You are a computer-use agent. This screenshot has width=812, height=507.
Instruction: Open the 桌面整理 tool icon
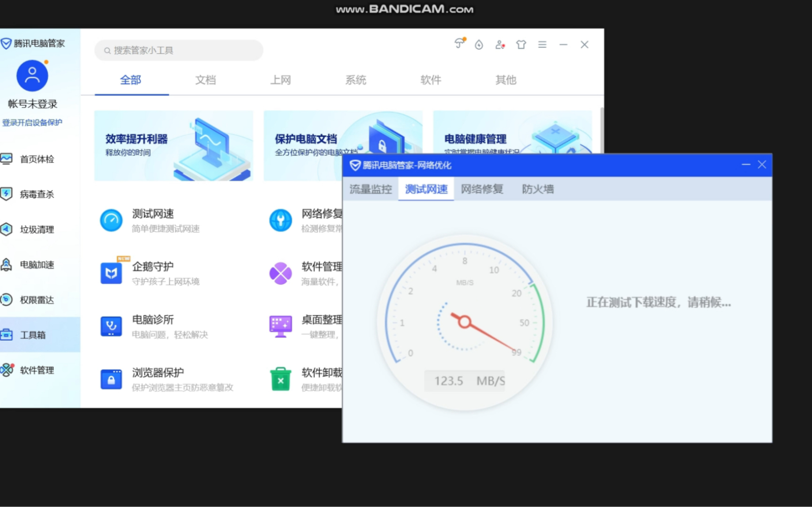280,326
